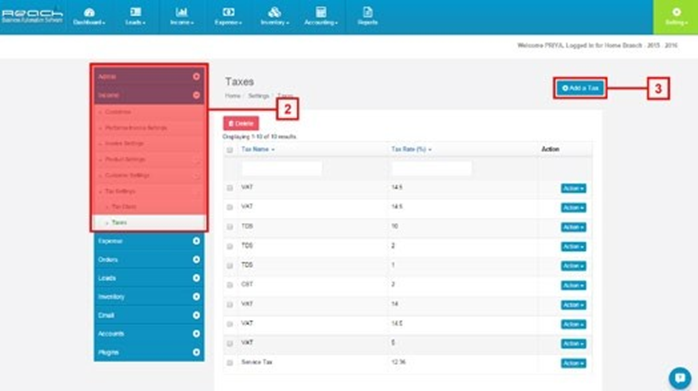Open the chat support bubble icon
Viewport: 698px width, 391px height.
tap(680, 378)
